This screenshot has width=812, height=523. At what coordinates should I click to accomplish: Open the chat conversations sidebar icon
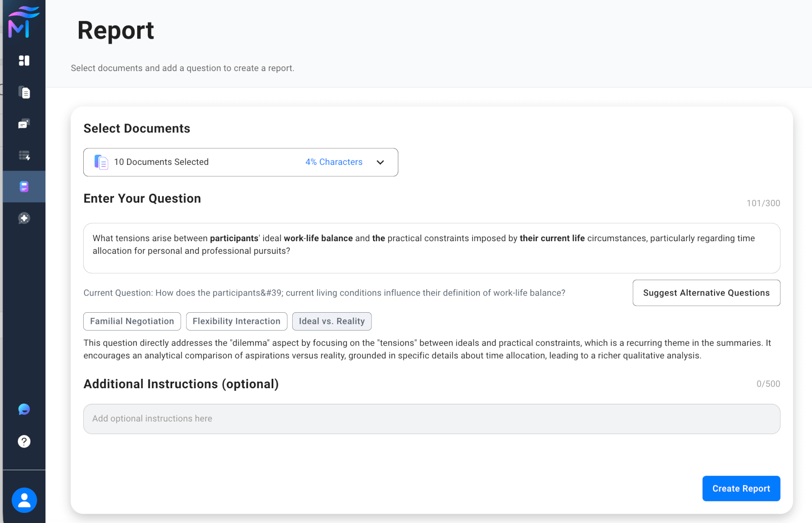point(24,124)
